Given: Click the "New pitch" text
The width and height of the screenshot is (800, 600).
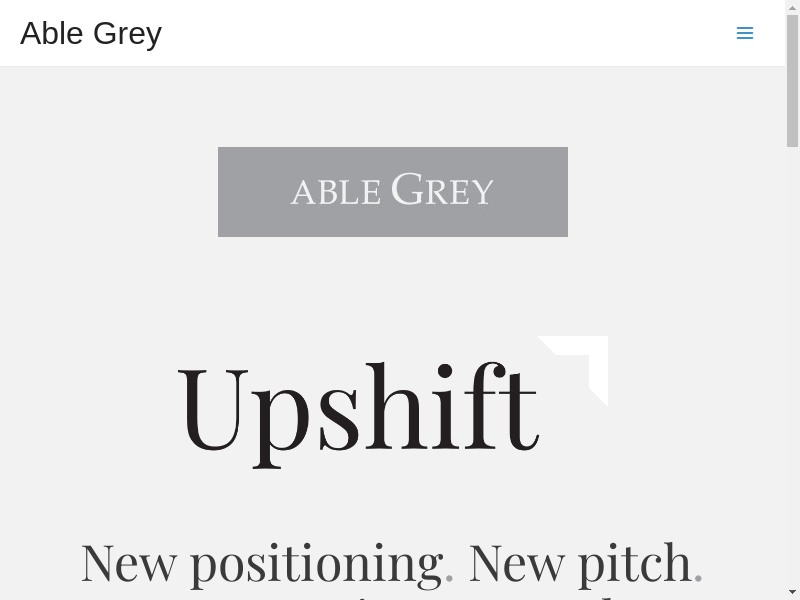Looking at the screenshot, I should (580, 562).
